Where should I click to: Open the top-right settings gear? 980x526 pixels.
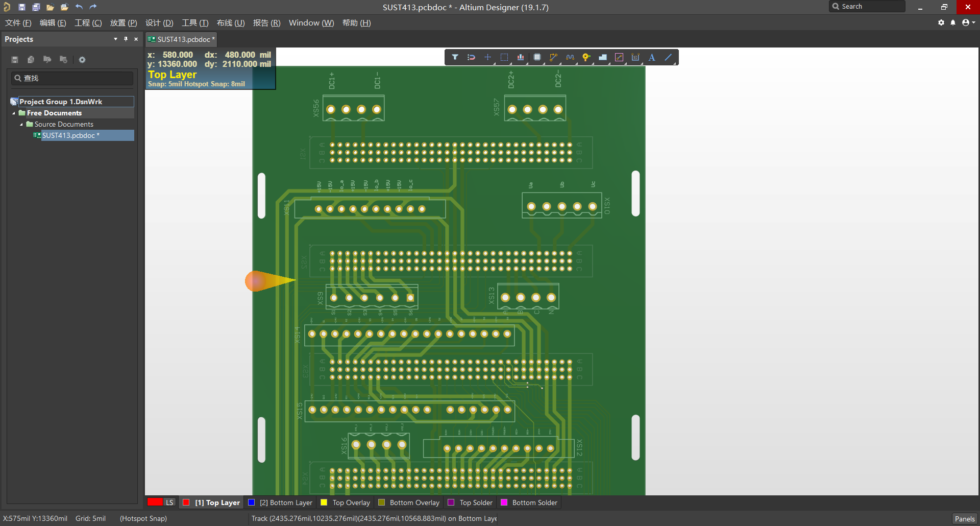click(x=941, y=22)
